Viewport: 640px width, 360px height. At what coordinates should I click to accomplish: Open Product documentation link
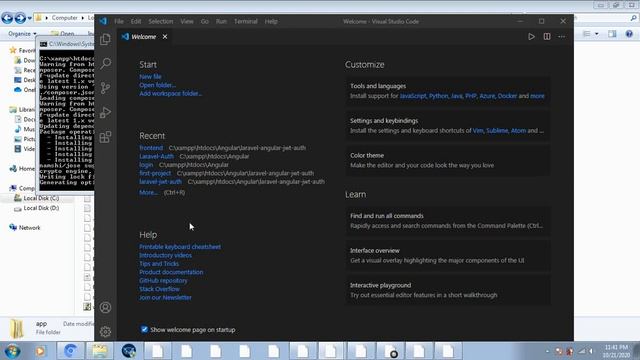(171, 272)
